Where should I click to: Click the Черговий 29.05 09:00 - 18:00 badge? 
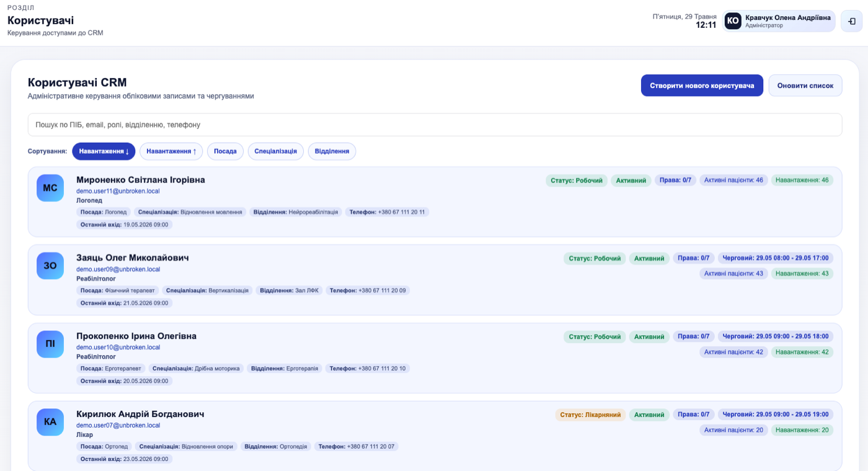pos(776,336)
